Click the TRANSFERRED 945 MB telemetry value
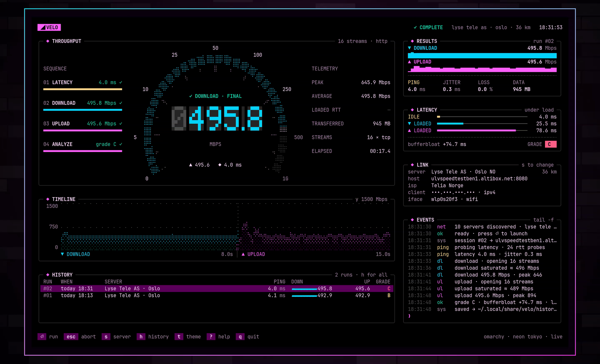The height and width of the screenshot is (364, 600). click(x=381, y=124)
